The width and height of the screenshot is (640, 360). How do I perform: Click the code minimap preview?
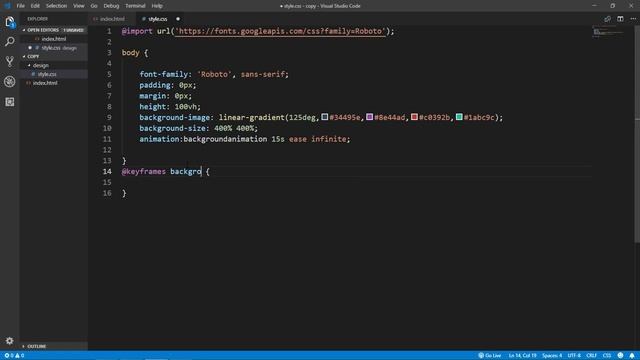coord(608,32)
